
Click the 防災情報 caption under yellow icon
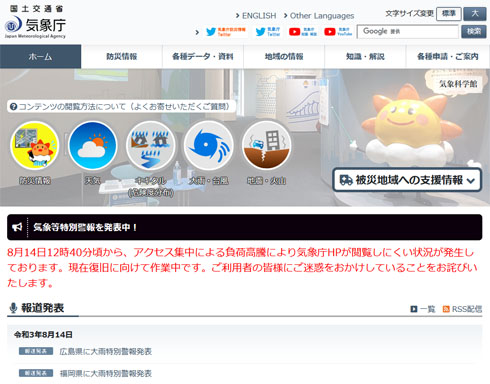click(x=35, y=181)
